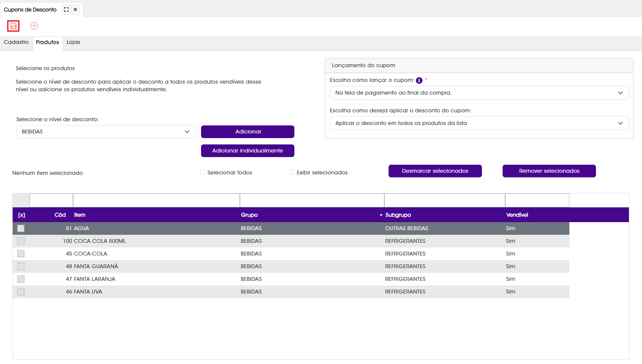This screenshot has height=364, width=642.
Task: Enable Exibir selecionados checkbox
Action: pyautogui.click(x=291, y=172)
